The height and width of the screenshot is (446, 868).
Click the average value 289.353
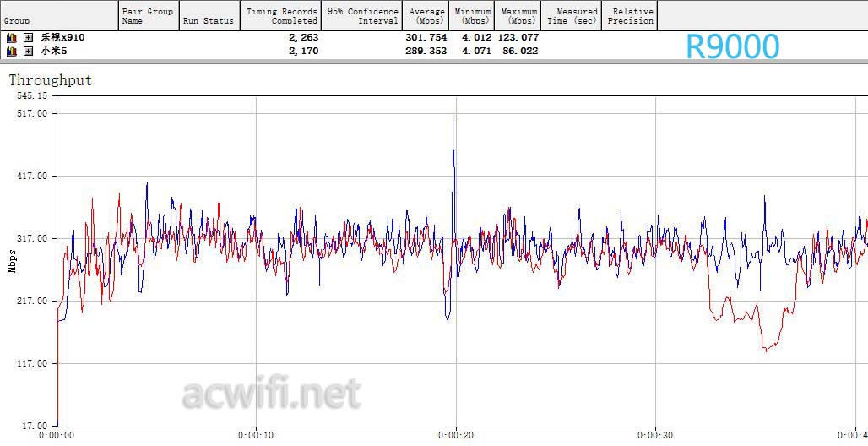pos(426,51)
